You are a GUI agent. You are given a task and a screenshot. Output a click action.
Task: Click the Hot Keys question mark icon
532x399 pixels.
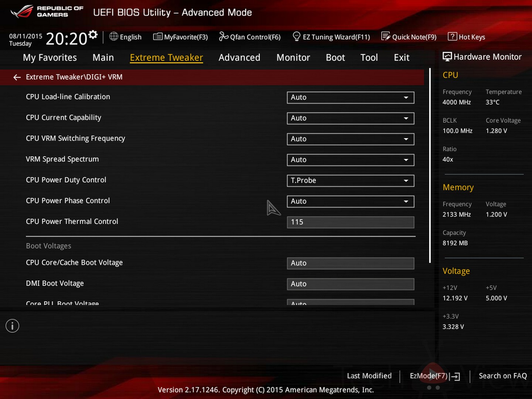(x=452, y=36)
